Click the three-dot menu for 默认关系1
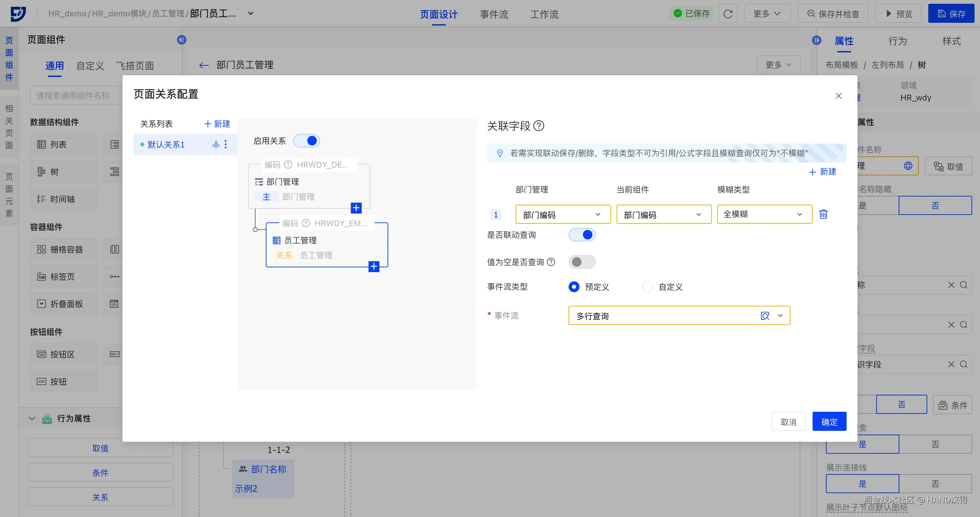Image resolution: width=980 pixels, height=517 pixels. click(226, 144)
